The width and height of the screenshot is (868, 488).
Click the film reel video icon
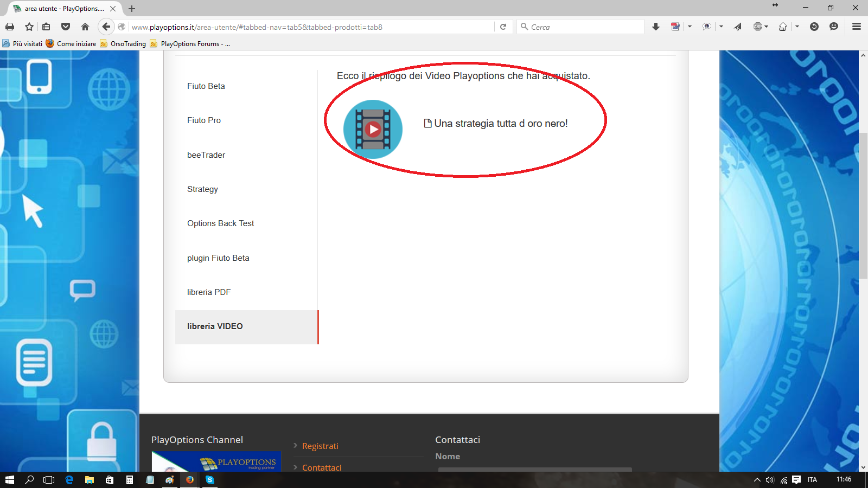373,129
